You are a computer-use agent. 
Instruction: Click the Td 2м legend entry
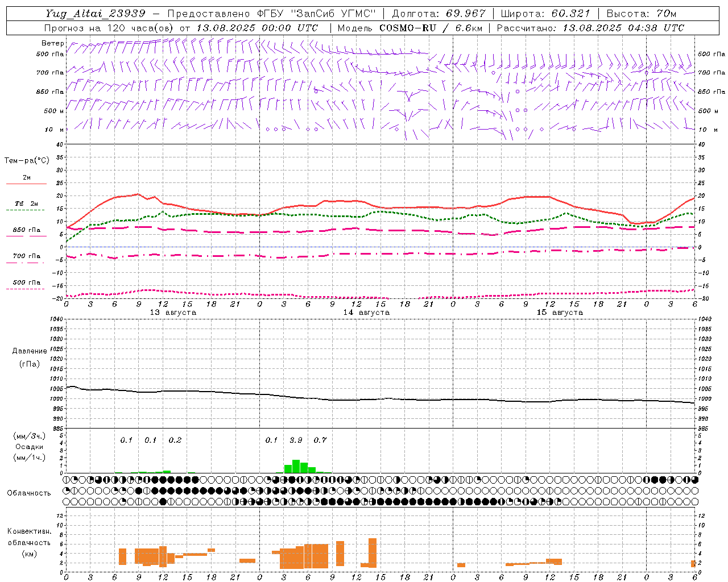click(x=26, y=204)
